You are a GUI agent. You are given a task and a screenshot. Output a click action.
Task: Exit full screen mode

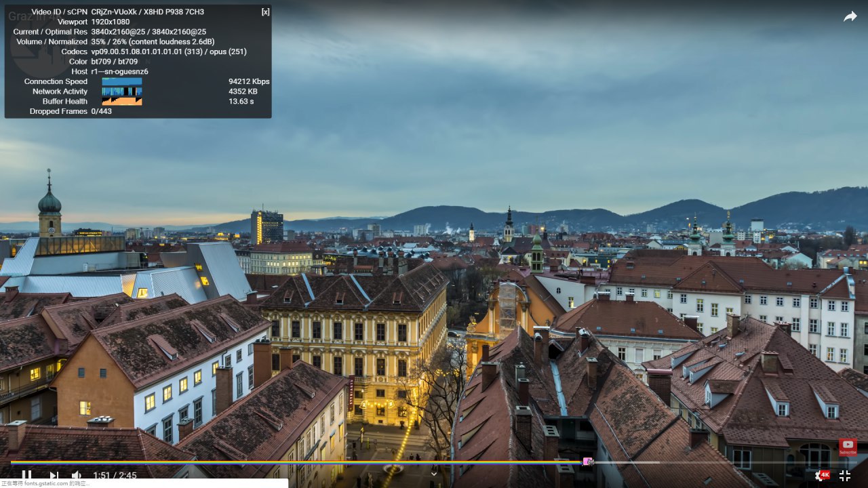click(845, 476)
